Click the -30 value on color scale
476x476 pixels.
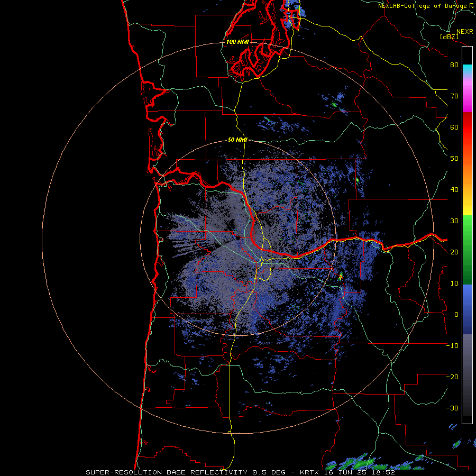[452, 408]
